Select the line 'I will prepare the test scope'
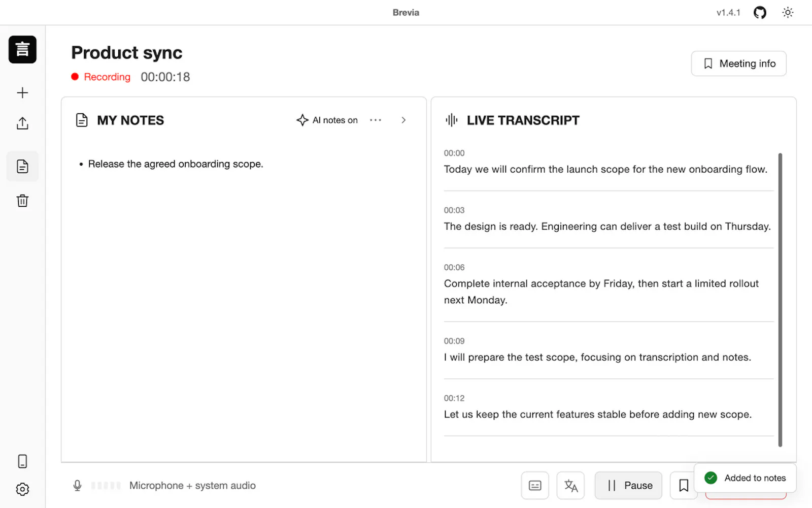Screen dimensions: 812x508 597,357
